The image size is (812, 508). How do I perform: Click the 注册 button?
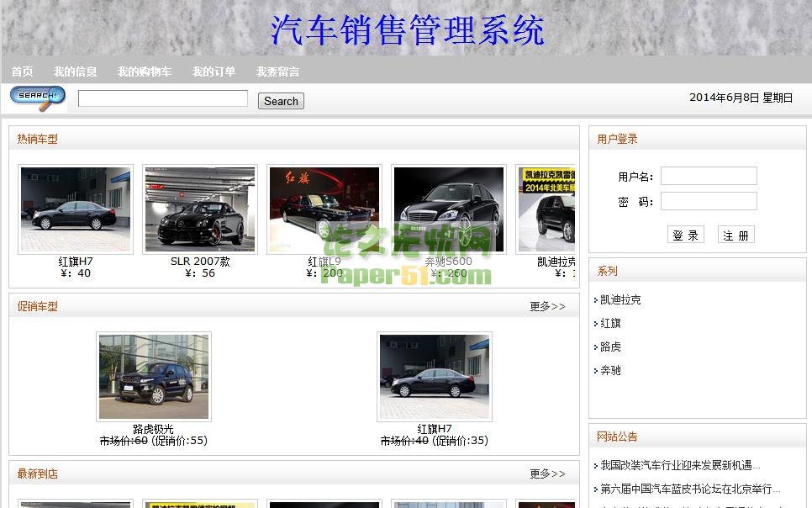736,235
